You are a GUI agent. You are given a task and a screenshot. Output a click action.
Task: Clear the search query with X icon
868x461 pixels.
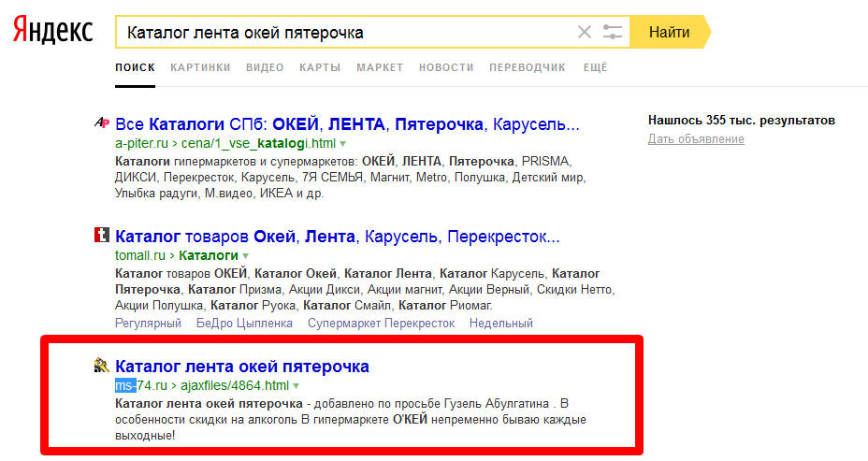(585, 33)
